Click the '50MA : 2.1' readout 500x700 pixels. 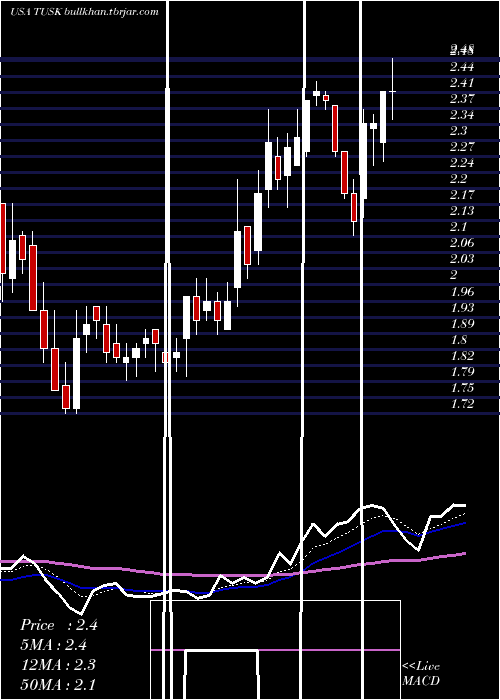click(x=58, y=684)
